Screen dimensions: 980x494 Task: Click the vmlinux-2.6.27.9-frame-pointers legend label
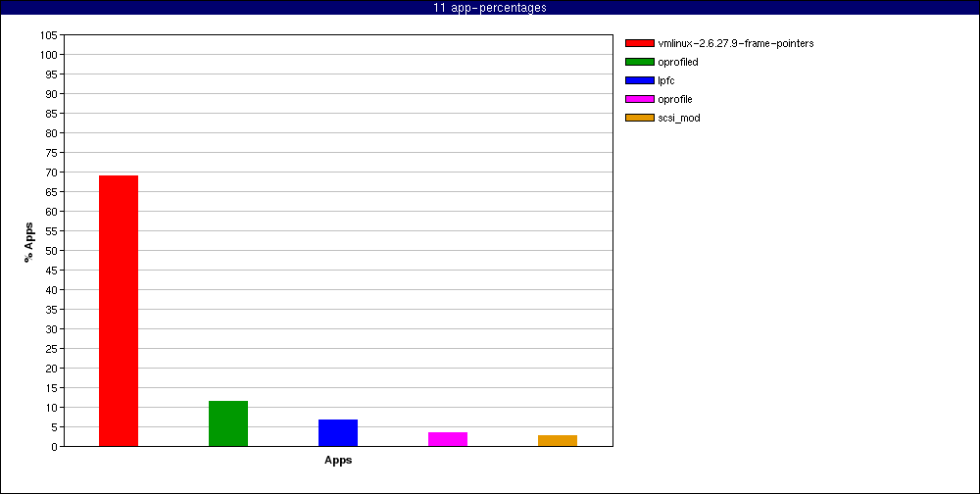tap(735, 43)
